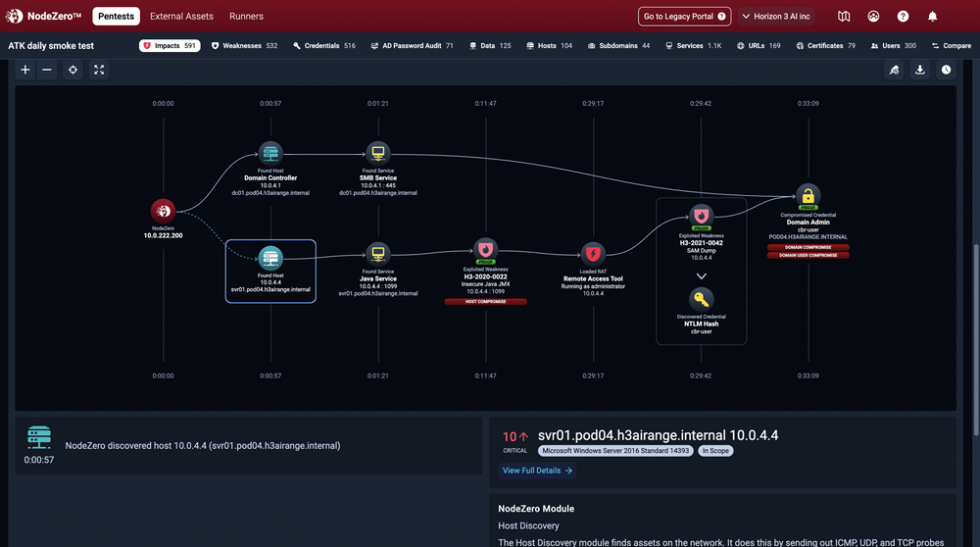Click Go to Legacy Portal button
This screenshot has height=547, width=980.
tap(685, 17)
